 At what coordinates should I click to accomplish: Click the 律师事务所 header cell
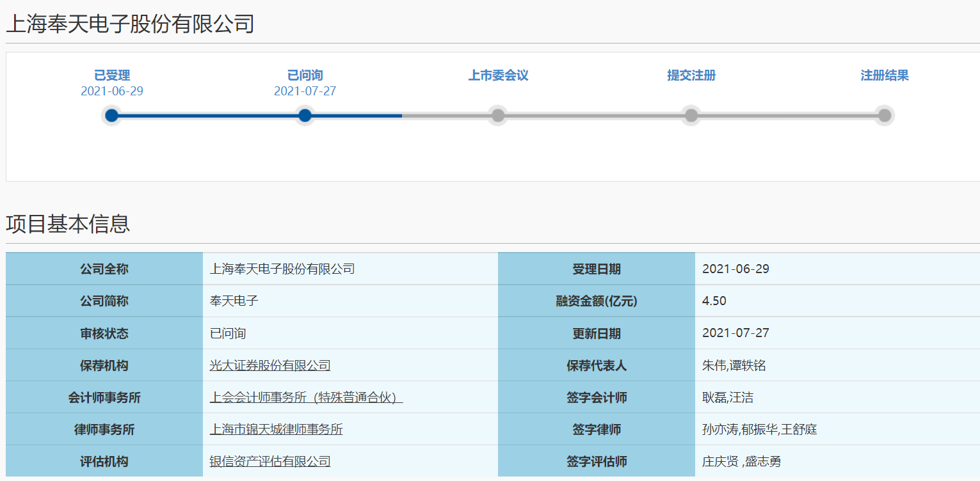pyautogui.click(x=104, y=429)
